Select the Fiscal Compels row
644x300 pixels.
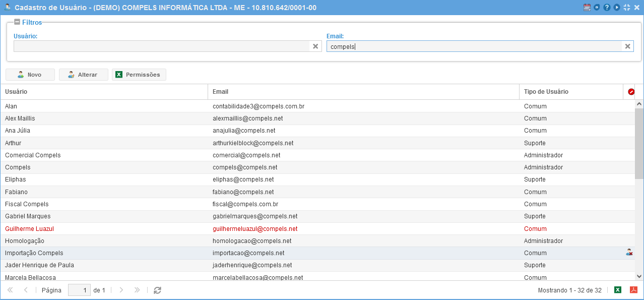[317, 204]
